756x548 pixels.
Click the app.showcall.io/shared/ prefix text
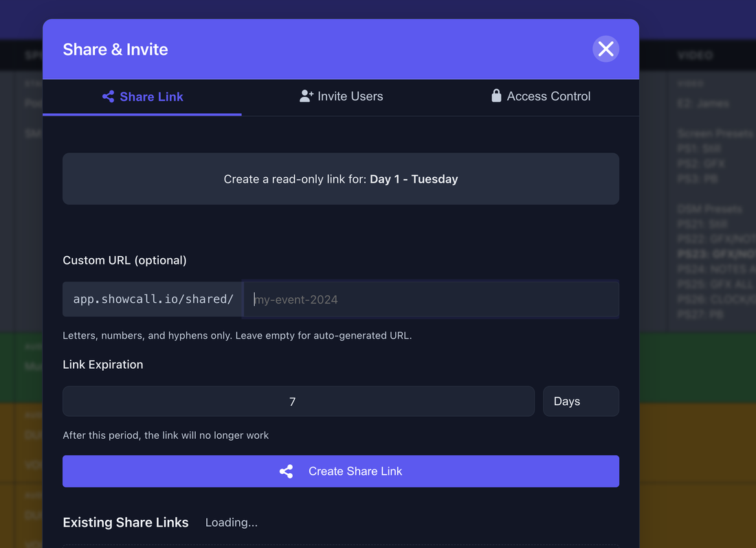tap(153, 299)
